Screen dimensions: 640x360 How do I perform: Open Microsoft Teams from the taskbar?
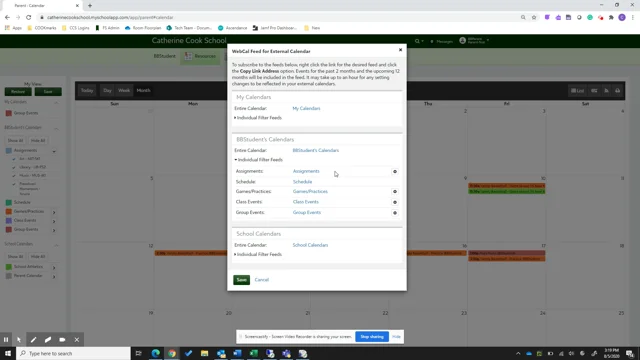click(286, 353)
